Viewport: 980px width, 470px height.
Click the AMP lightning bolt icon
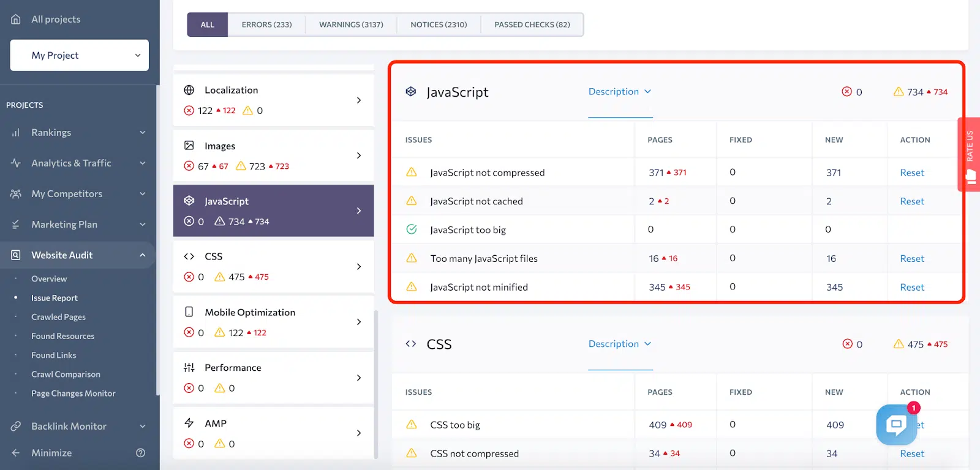(189, 423)
